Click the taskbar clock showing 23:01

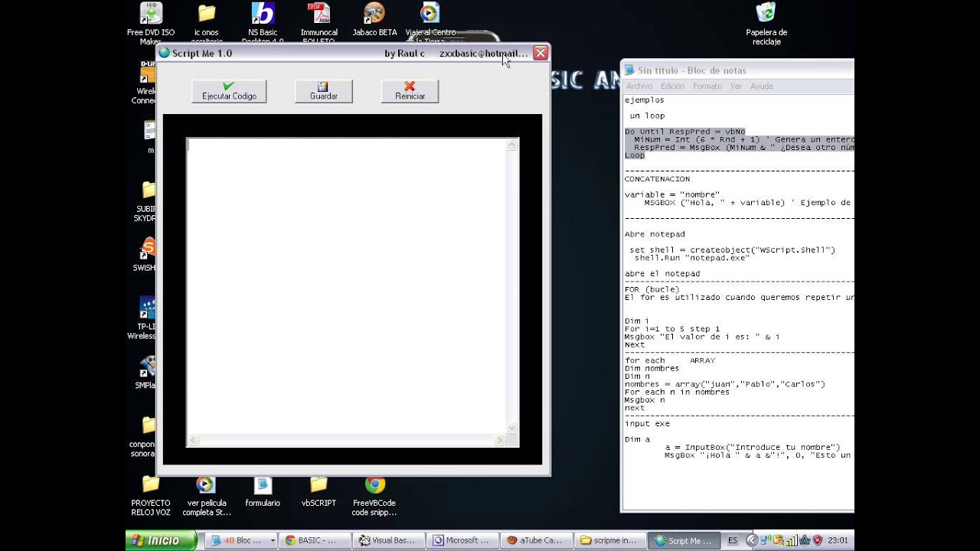[838, 540]
